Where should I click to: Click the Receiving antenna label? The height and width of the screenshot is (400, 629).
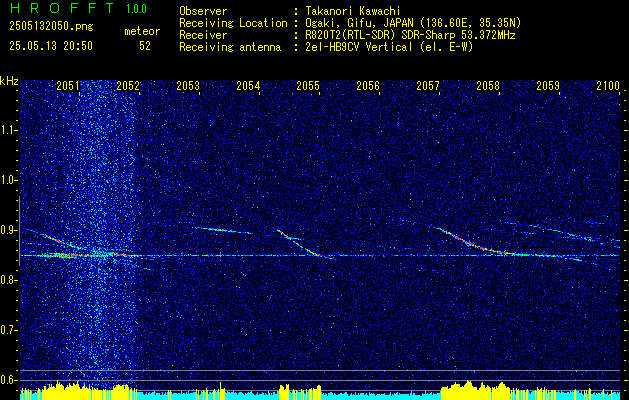[x=230, y=47]
